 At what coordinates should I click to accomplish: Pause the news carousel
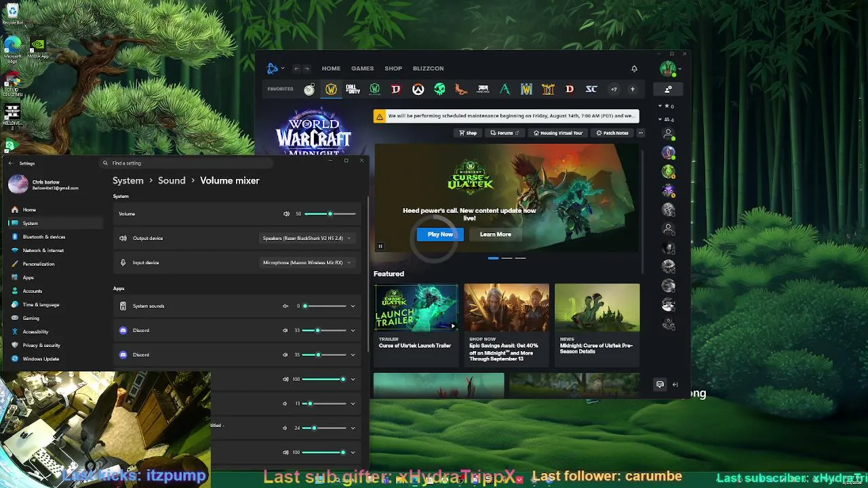pos(380,246)
